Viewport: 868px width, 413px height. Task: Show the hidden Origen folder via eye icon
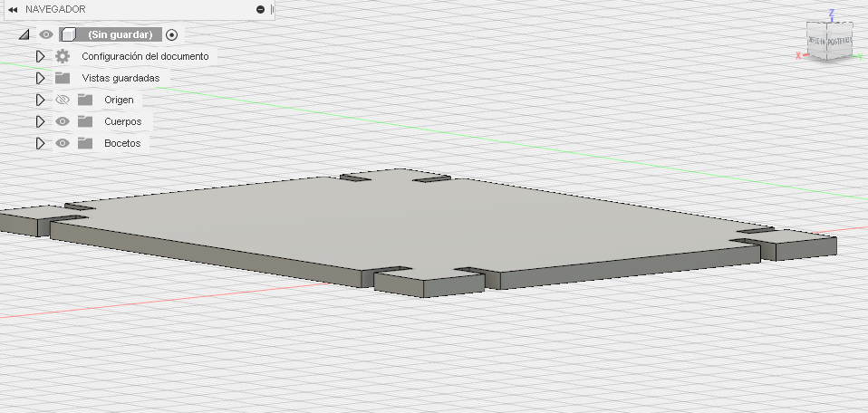click(63, 100)
